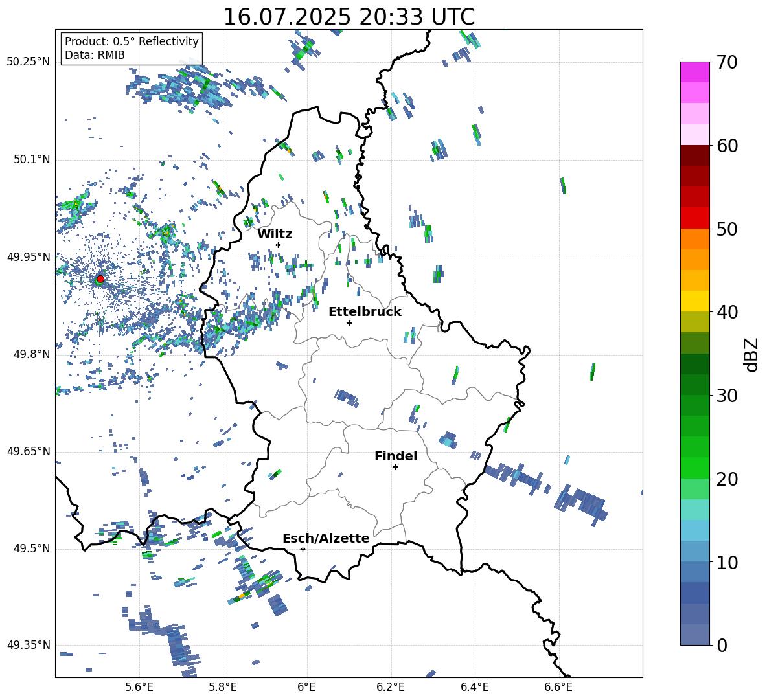Click the 49.95°N latitude label

point(29,257)
